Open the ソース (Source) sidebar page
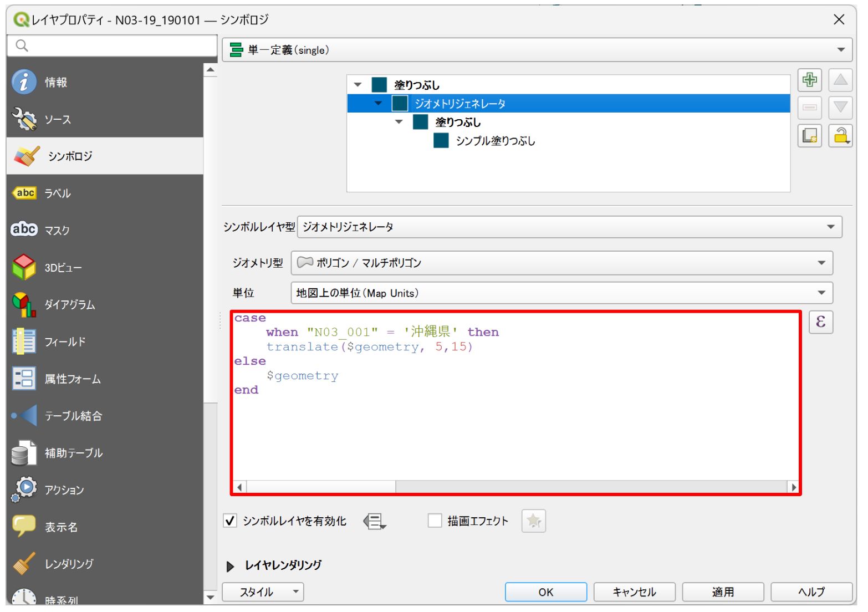The height and width of the screenshot is (612, 868). pyautogui.click(x=105, y=119)
